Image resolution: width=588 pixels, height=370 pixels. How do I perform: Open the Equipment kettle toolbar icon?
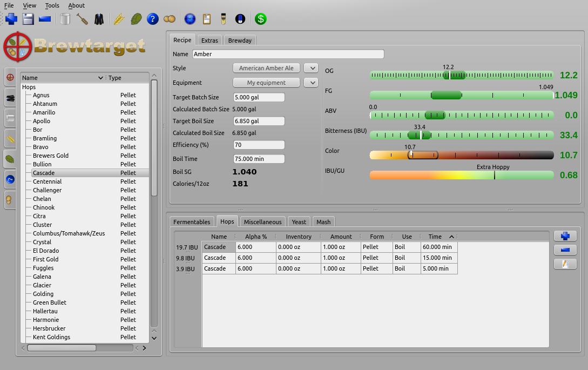[65, 19]
